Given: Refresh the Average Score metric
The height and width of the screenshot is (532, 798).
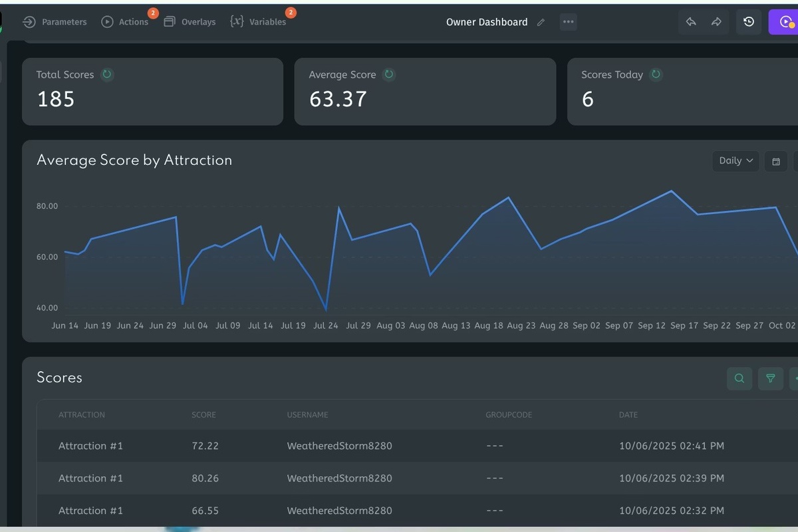Looking at the screenshot, I should coord(388,74).
